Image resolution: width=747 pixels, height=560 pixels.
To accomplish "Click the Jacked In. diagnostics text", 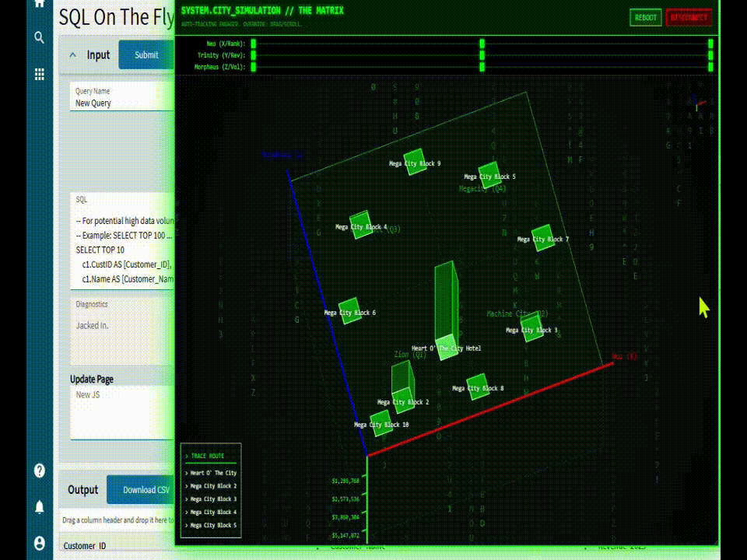I will point(93,326).
